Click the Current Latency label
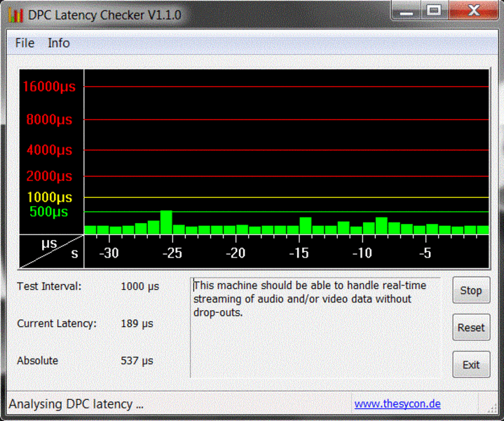 coord(57,323)
